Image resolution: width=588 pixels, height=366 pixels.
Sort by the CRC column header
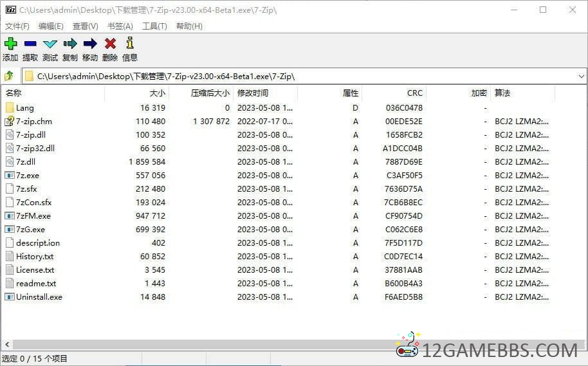pos(394,93)
